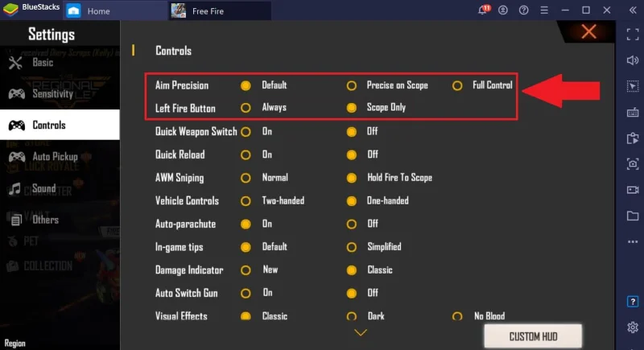This screenshot has height=350, width=644.
Task: Click the Free Fire game tab icon
Action: (x=179, y=10)
